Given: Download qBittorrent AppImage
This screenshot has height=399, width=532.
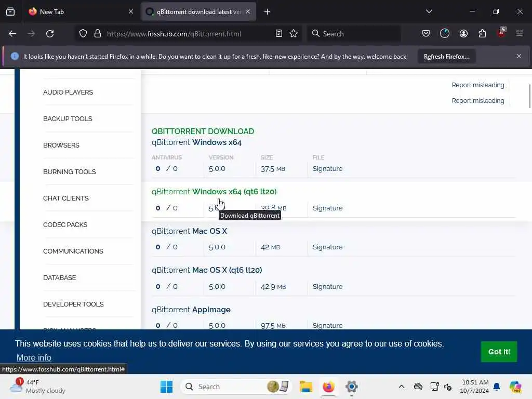Looking at the screenshot, I should click(191, 310).
